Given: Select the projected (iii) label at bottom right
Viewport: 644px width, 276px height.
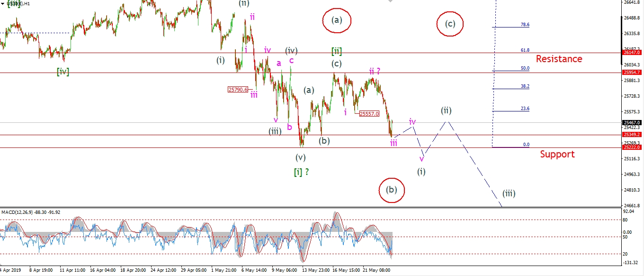Looking at the screenshot, I should coord(509,193).
